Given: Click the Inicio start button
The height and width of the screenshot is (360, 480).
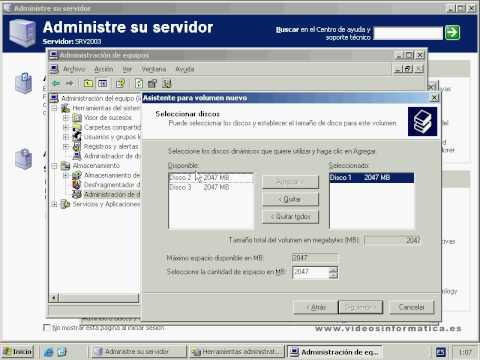Looking at the screenshot, I should (18, 352).
